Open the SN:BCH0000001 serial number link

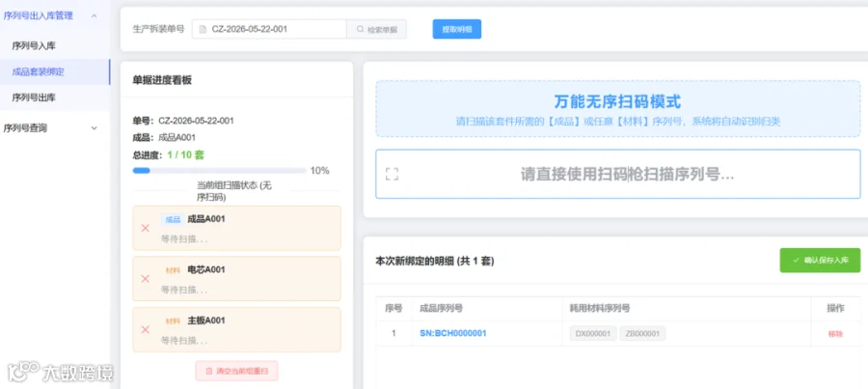click(x=453, y=333)
